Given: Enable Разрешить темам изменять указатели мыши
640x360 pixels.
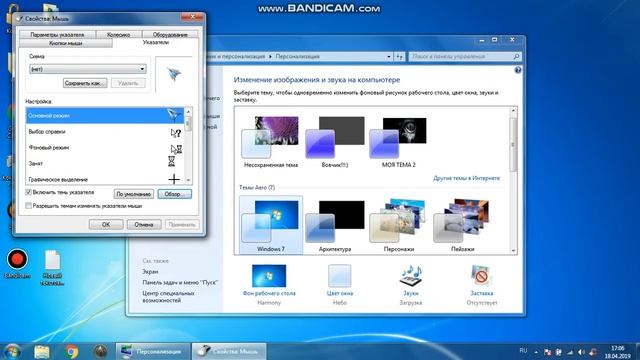Looking at the screenshot, I should pyautogui.click(x=29, y=206).
